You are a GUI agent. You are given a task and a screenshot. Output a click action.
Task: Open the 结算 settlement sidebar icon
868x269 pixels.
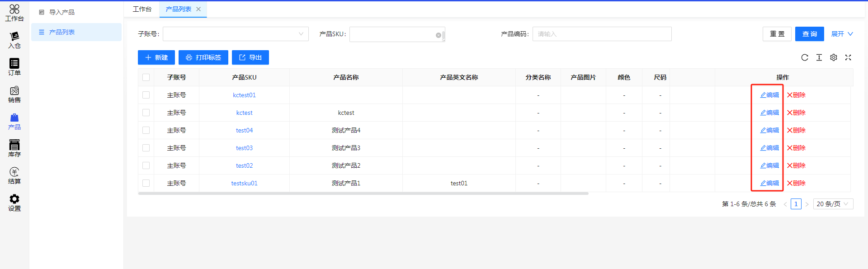(x=14, y=175)
